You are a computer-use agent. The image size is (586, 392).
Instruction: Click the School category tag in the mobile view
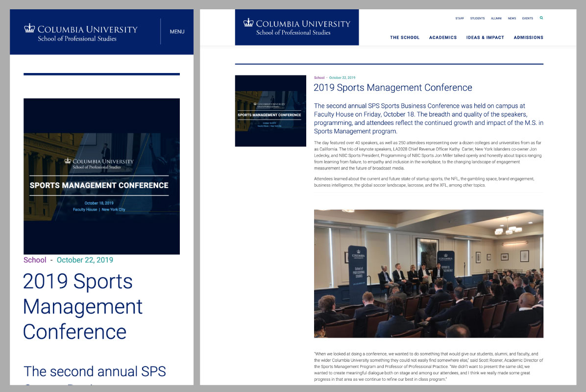coord(35,260)
